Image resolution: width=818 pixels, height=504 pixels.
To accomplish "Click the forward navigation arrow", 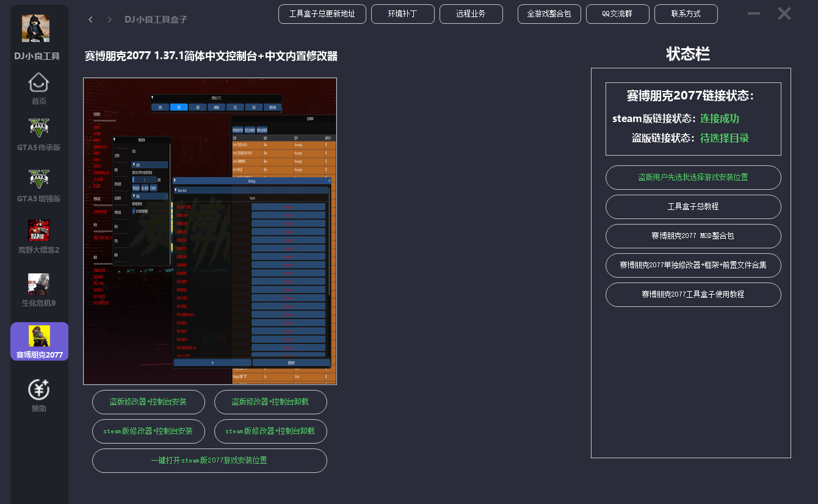I will tap(110, 20).
